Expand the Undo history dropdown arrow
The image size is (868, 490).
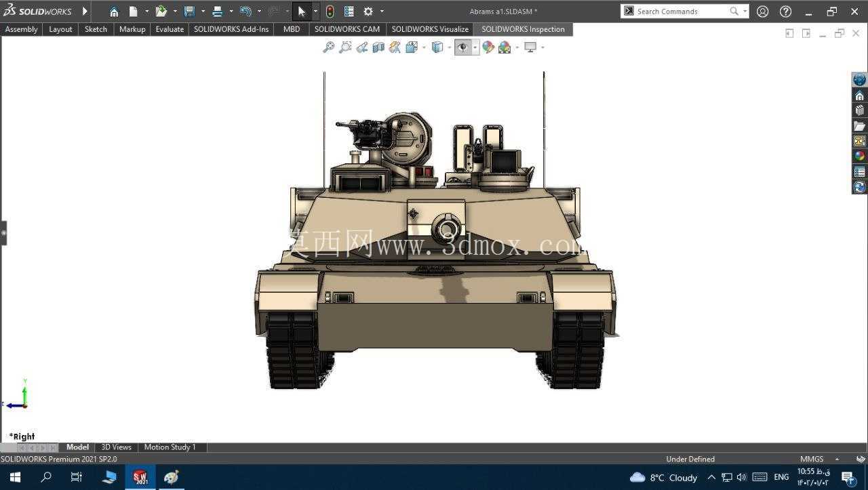(x=259, y=12)
